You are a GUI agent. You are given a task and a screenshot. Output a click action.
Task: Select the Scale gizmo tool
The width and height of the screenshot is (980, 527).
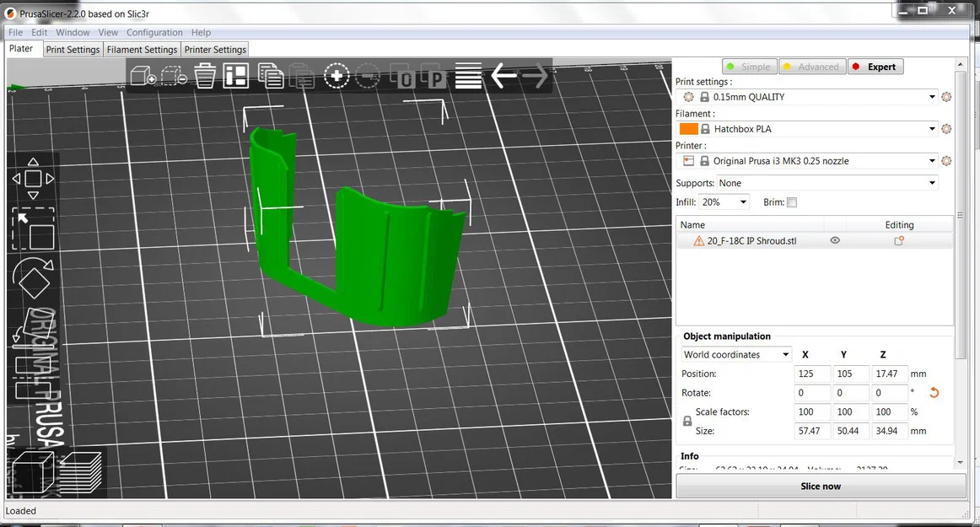33,229
